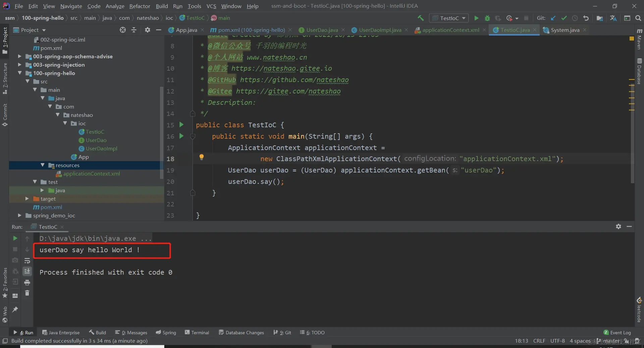Open the 6: TODO tool window
Viewport: 644px width, 348px height.
(x=312, y=332)
